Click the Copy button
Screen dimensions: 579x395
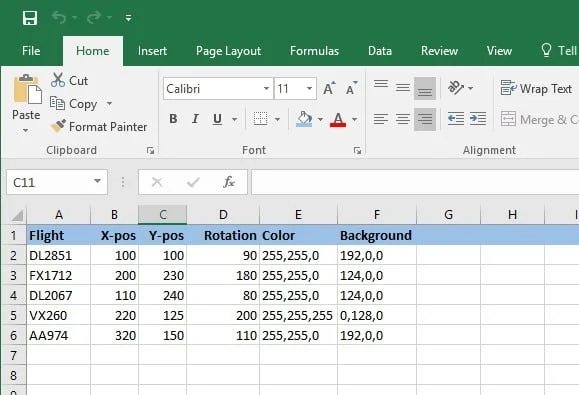coord(74,104)
